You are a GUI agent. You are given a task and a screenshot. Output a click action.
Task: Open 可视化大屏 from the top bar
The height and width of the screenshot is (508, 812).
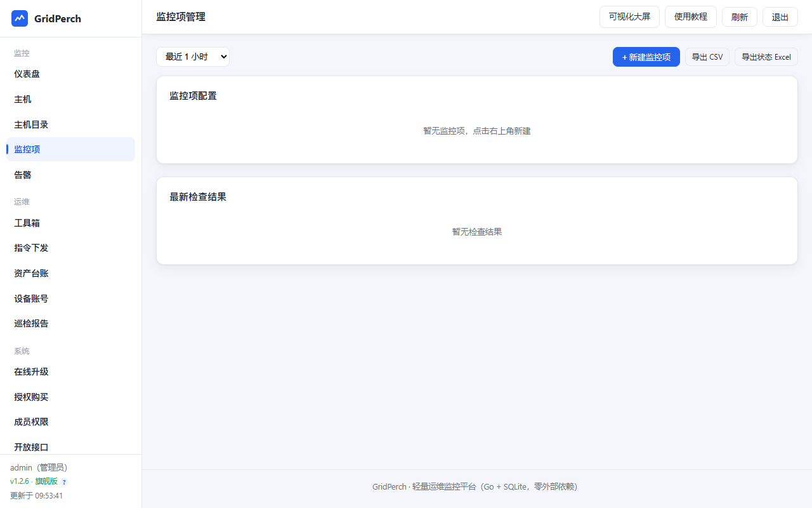point(629,17)
